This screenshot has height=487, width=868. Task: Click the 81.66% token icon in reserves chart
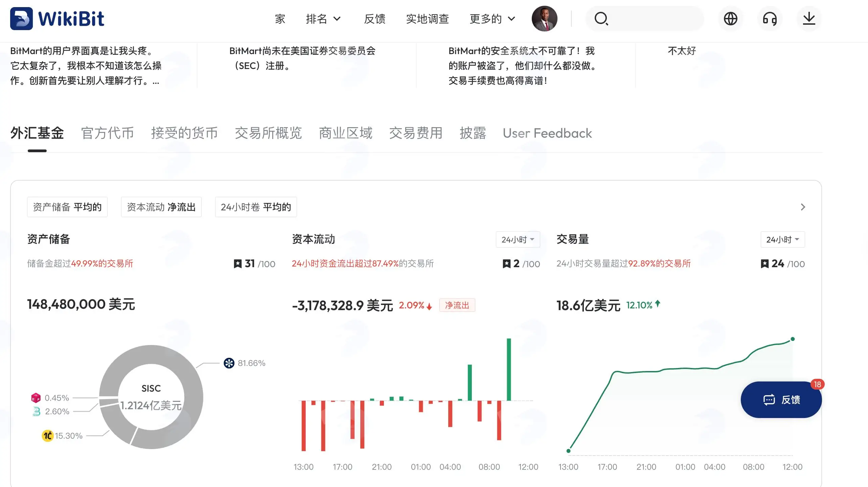[x=229, y=363]
